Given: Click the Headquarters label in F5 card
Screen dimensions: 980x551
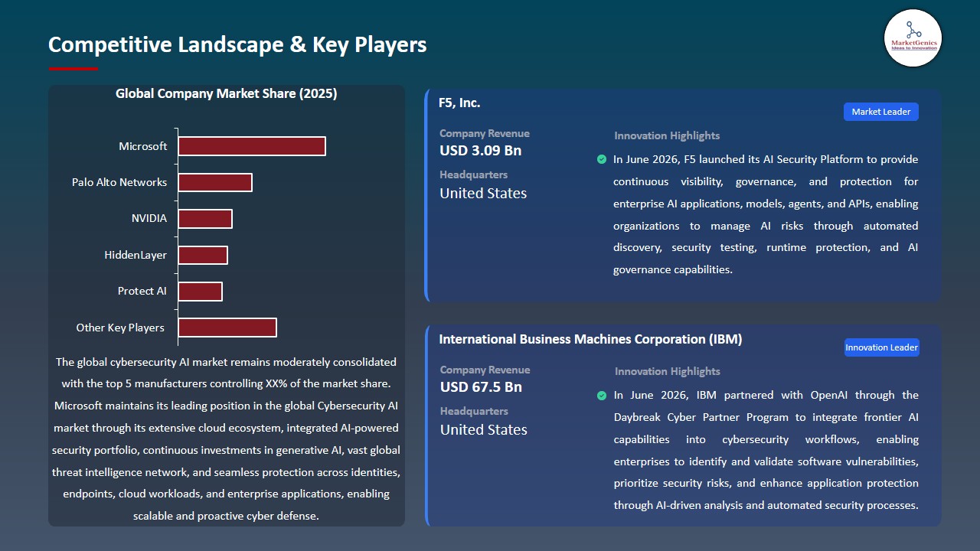Looking at the screenshot, I should (x=473, y=174).
